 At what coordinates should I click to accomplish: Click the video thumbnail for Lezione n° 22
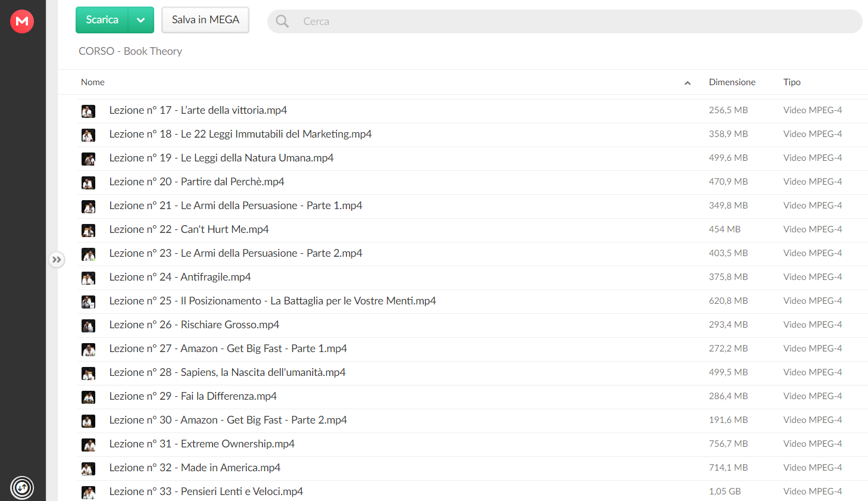point(88,230)
